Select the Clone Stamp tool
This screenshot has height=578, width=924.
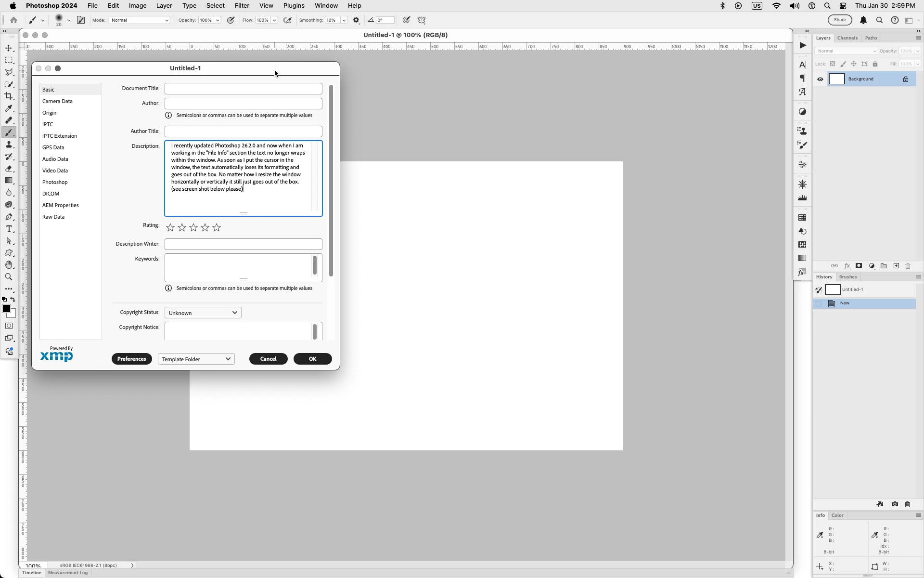pos(9,144)
